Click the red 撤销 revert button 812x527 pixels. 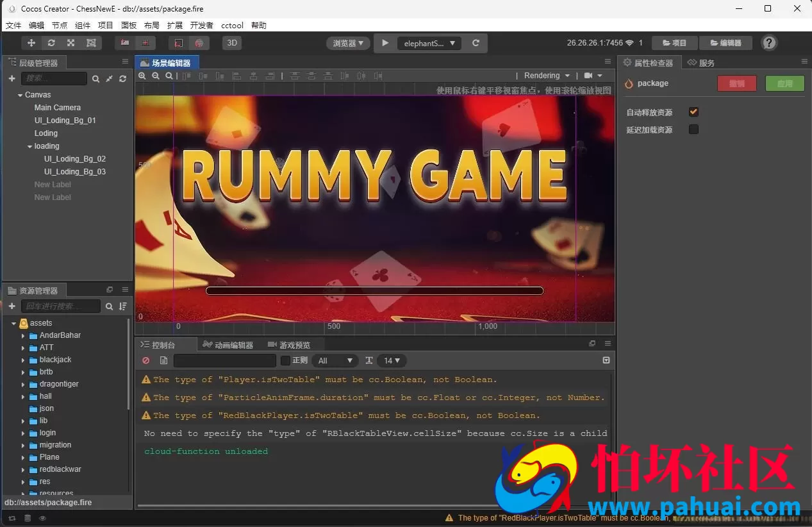click(x=737, y=83)
